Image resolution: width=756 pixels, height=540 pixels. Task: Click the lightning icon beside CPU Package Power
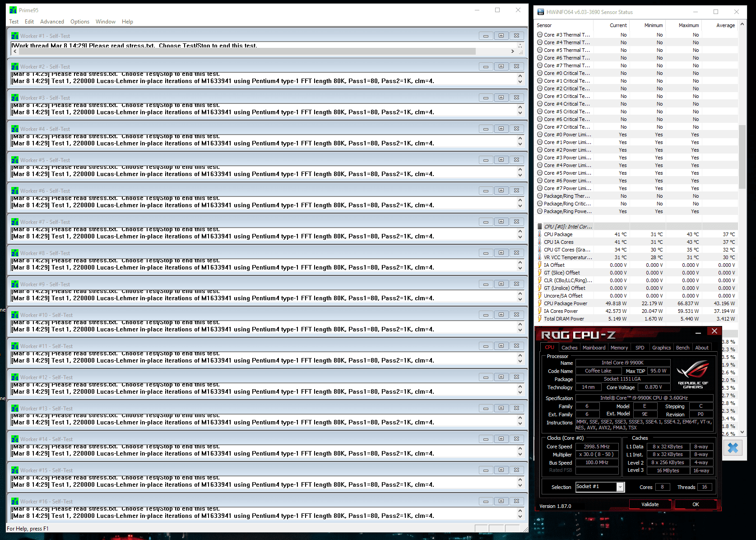click(539, 303)
